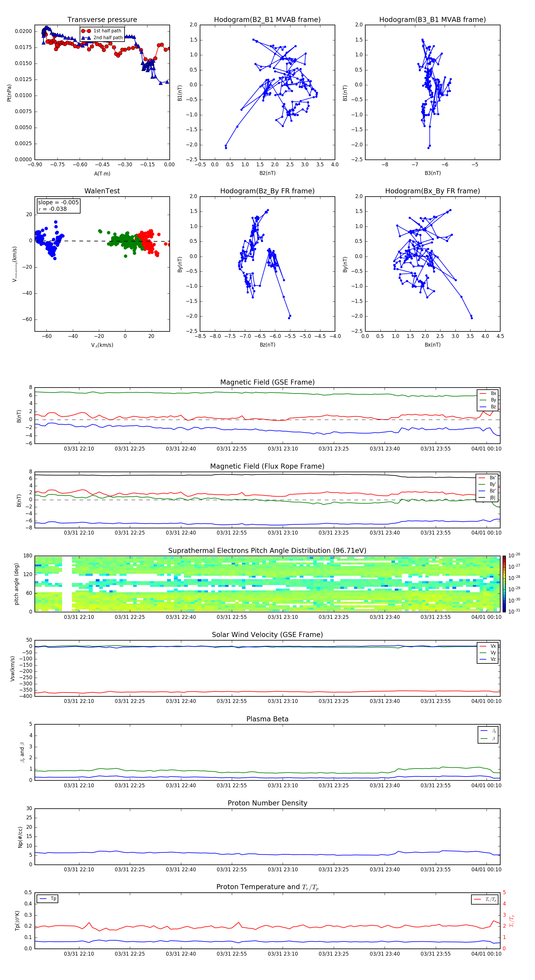
Task: Click the Tp legend entry in Proton Temperature plot
Action: click(47, 899)
